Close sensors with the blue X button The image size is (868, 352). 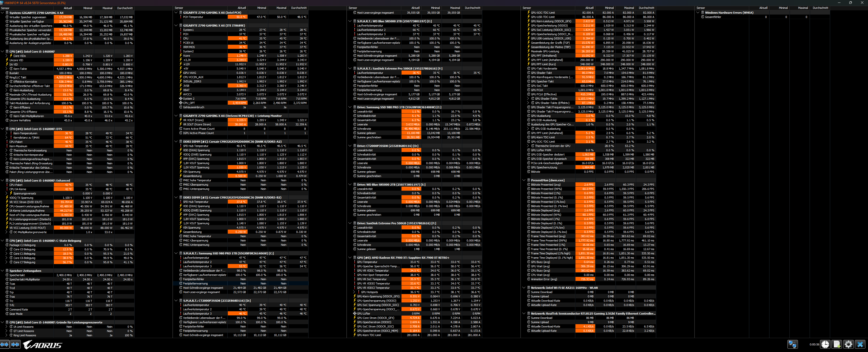(x=860, y=344)
